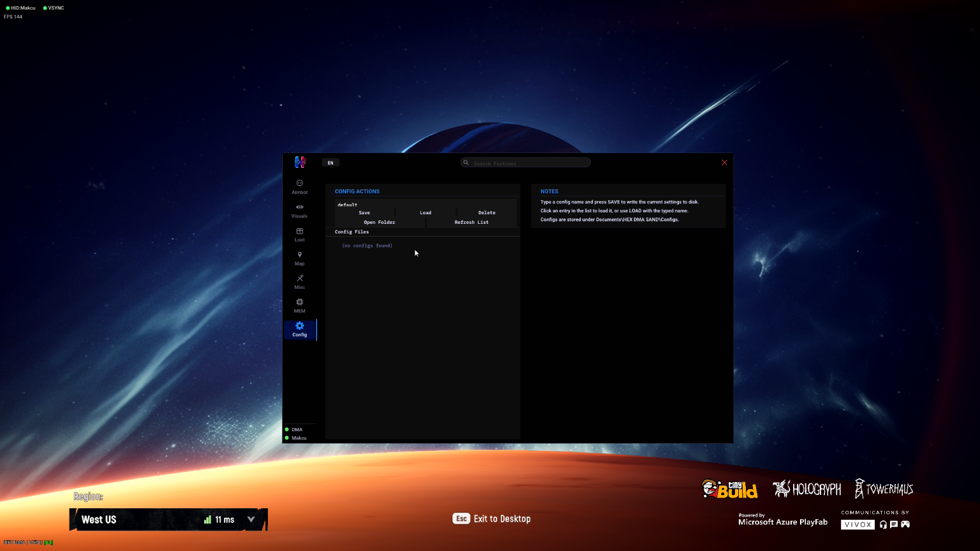Save the current config
Image resolution: width=980 pixels, height=551 pixels.
364,213
